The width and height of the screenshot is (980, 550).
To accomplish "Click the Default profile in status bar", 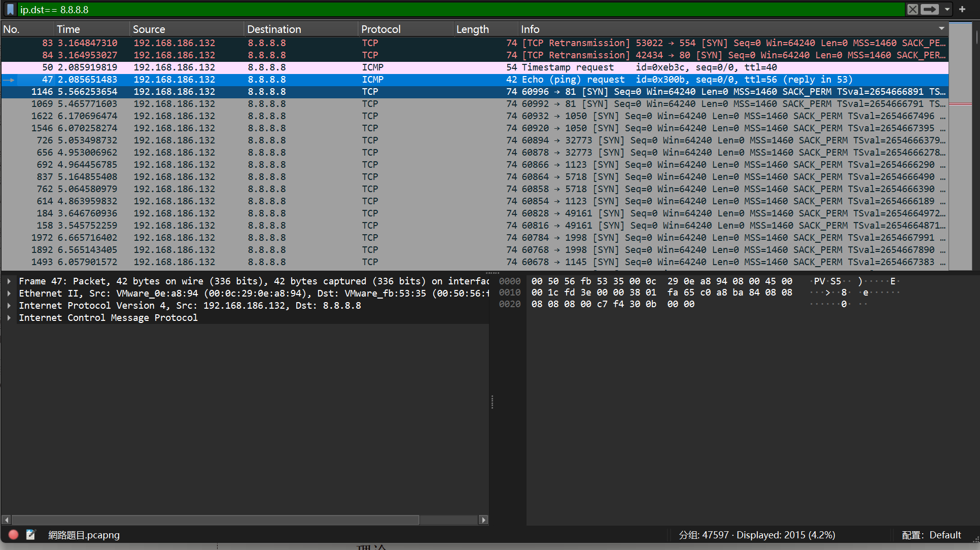I will tap(944, 535).
